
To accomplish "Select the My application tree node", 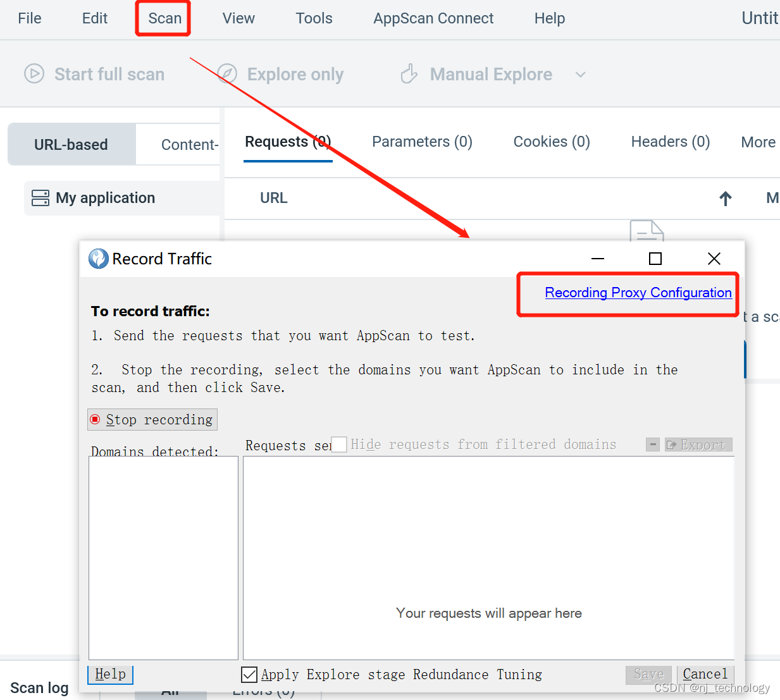I will tap(123, 198).
